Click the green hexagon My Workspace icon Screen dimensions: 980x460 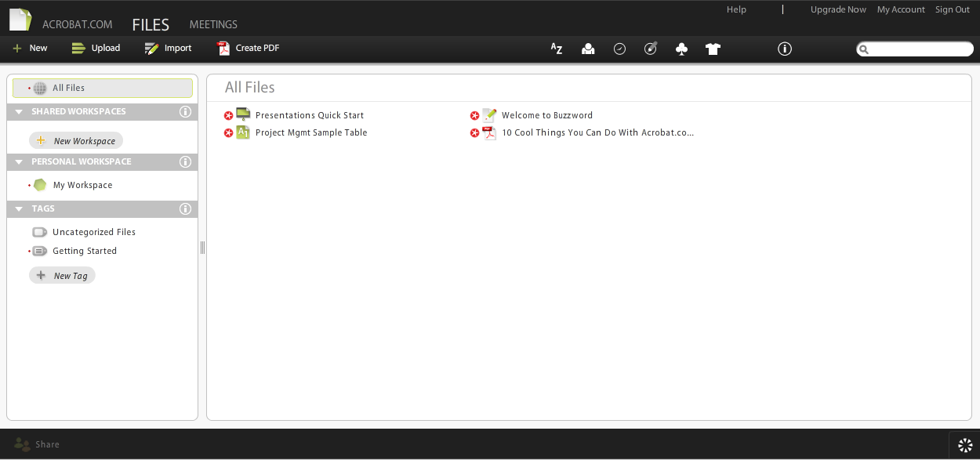click(x=40, y=185)
